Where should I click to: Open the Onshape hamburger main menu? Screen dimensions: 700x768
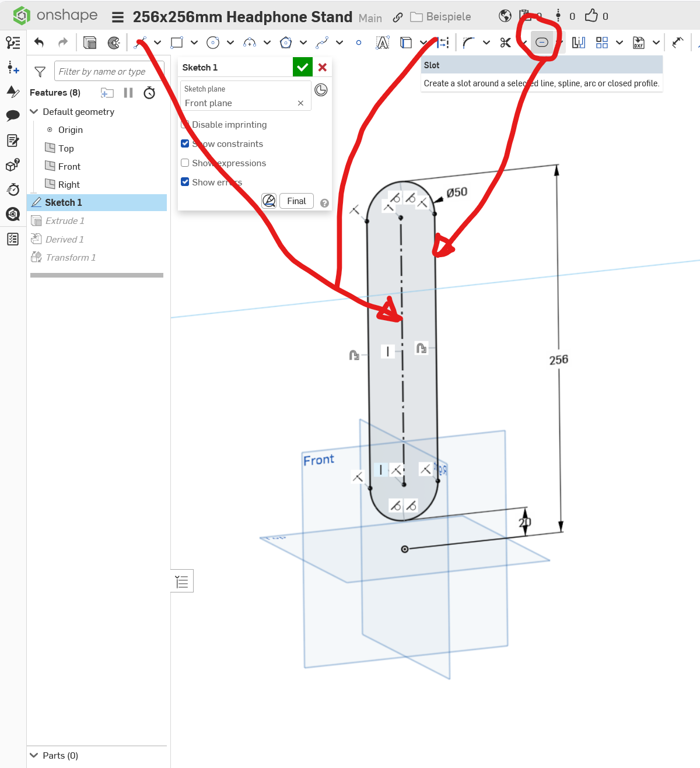point(118,17)
